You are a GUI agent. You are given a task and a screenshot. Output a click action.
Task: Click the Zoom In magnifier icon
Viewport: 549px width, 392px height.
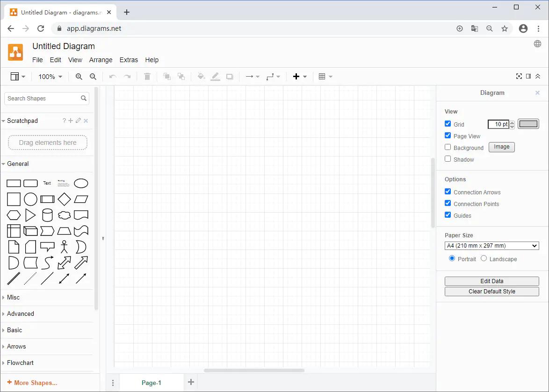(x=79, y=77)
